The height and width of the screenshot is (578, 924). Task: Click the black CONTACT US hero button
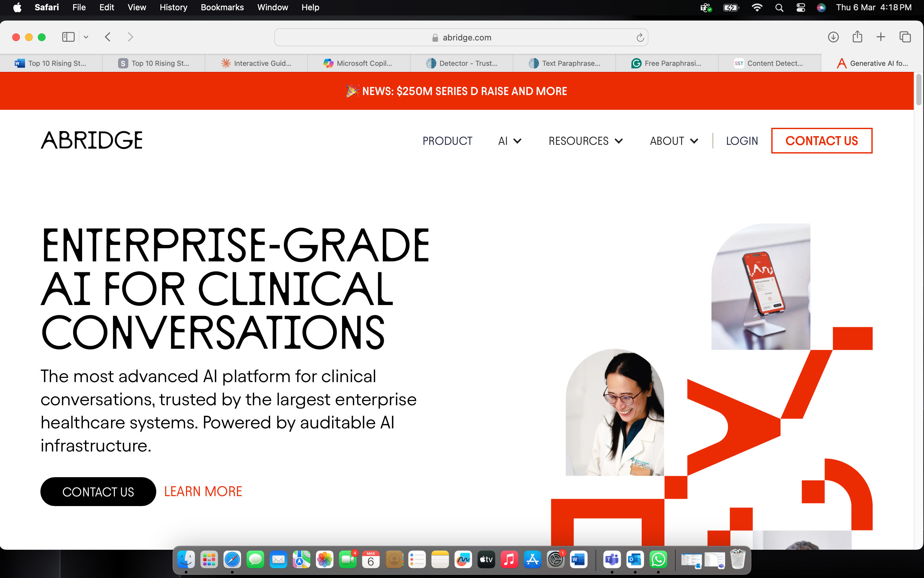click(98, 492)
